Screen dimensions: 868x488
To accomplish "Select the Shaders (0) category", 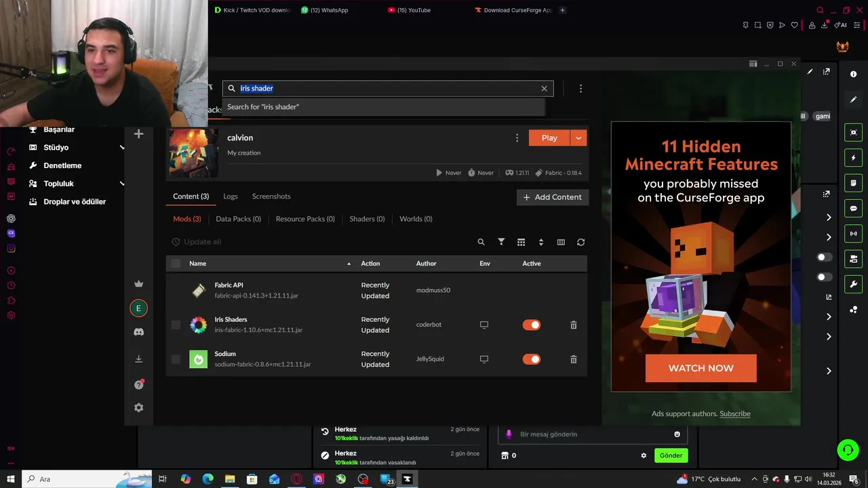I will click(367, 219).
